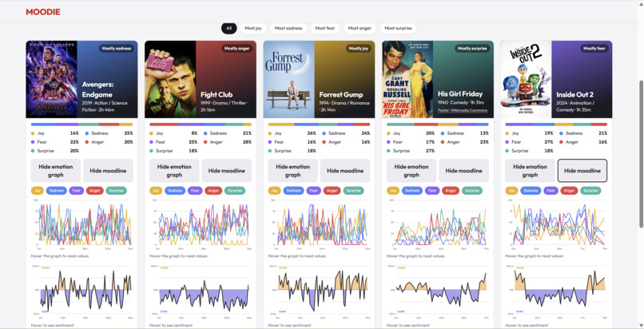This screenshot has width=644, height=329.
Task: Toggle Fear line in Forrest Gump graph
Action: (314, 191)
